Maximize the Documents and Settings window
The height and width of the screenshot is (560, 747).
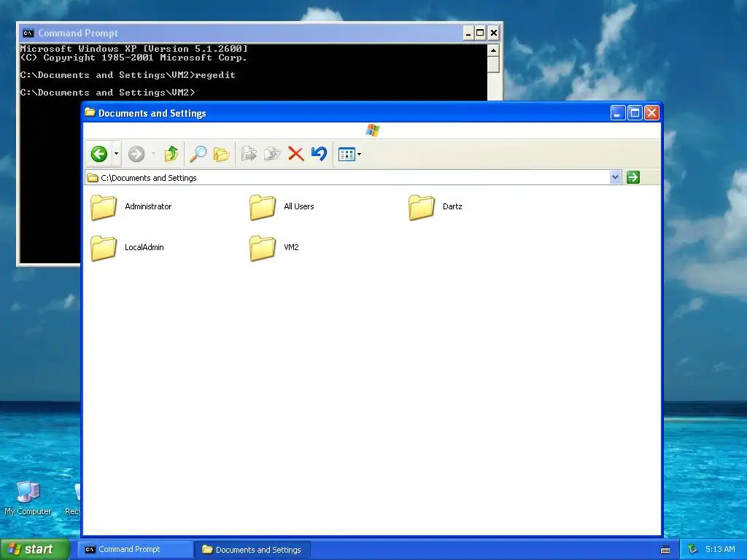[x=635, y=113]
